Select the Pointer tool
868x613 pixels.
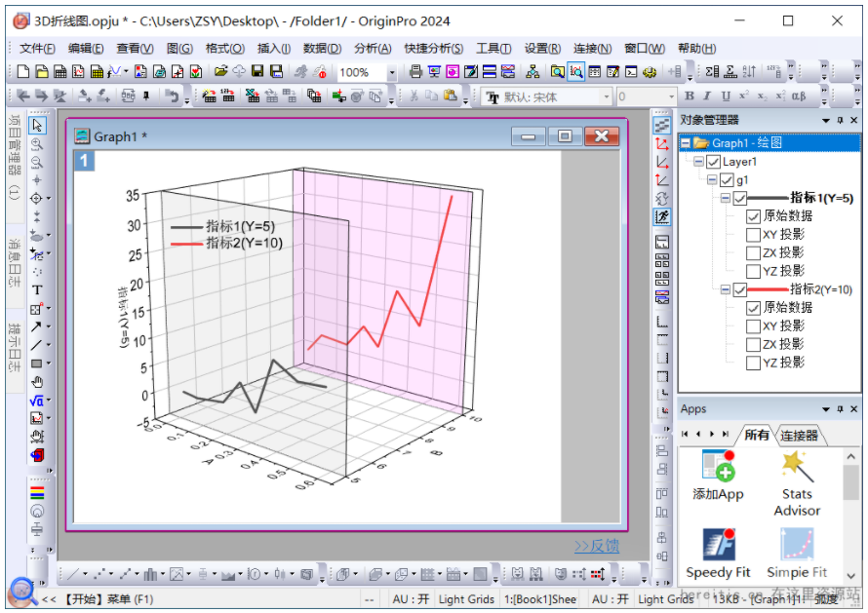pyautogui.click(x=37, y=125)
